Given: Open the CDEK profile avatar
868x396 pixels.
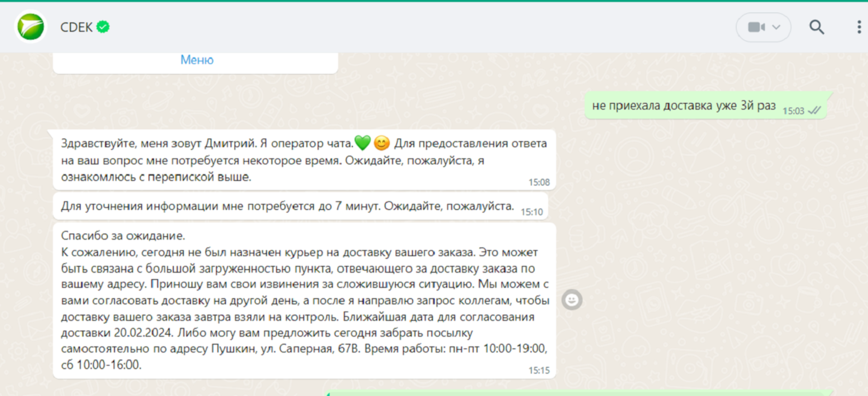Looking at the screenshot, I should (31, 27).
